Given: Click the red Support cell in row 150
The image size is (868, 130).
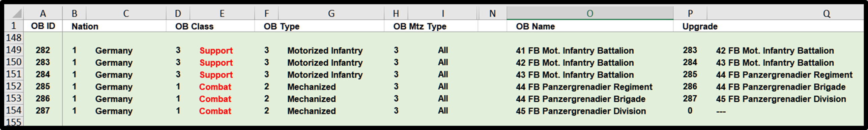Looking at the screenshot, I should (216, 62).
